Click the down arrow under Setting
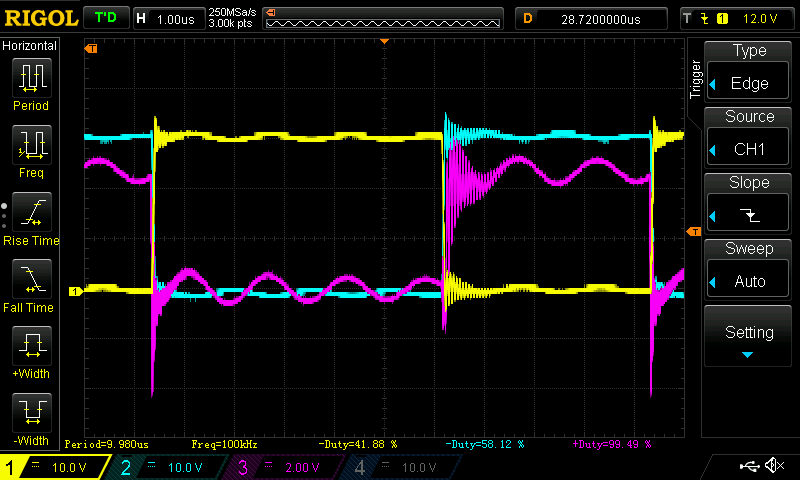800x480 pixels. (747, 355)
